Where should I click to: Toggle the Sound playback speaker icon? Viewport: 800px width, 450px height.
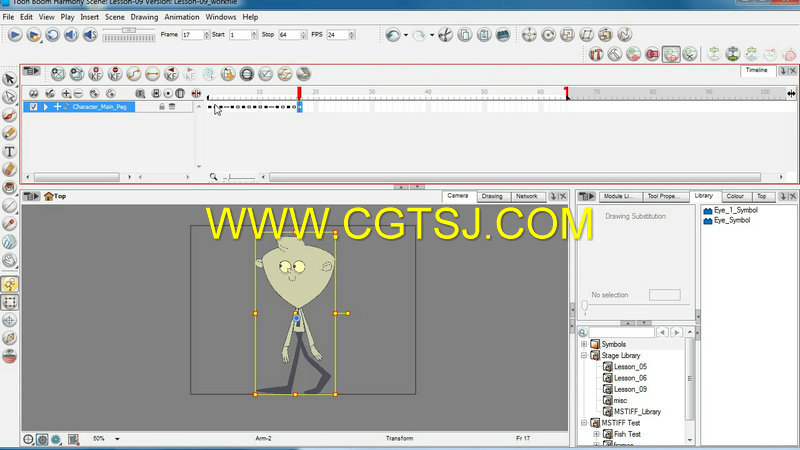coord(71,35)
